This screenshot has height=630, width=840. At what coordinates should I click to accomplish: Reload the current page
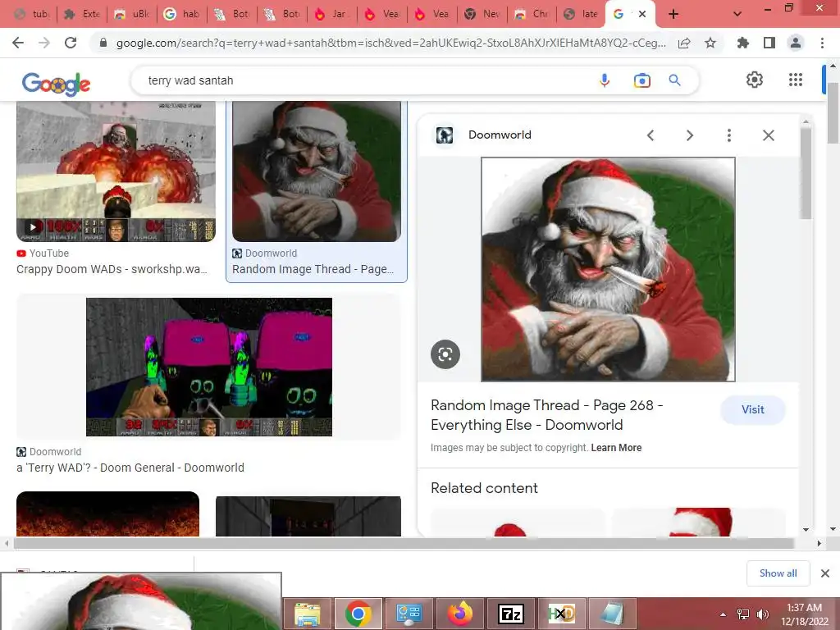click(71, 43)
